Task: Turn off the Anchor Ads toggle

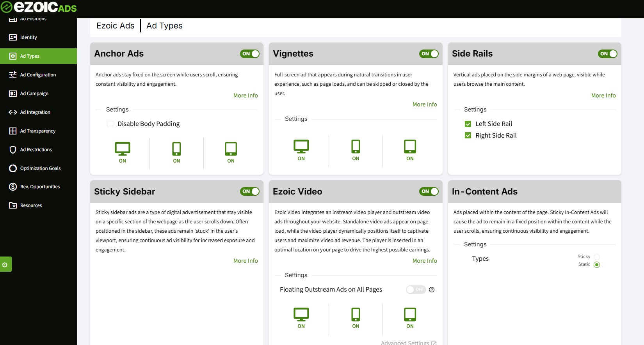Action: coord(250,54)
